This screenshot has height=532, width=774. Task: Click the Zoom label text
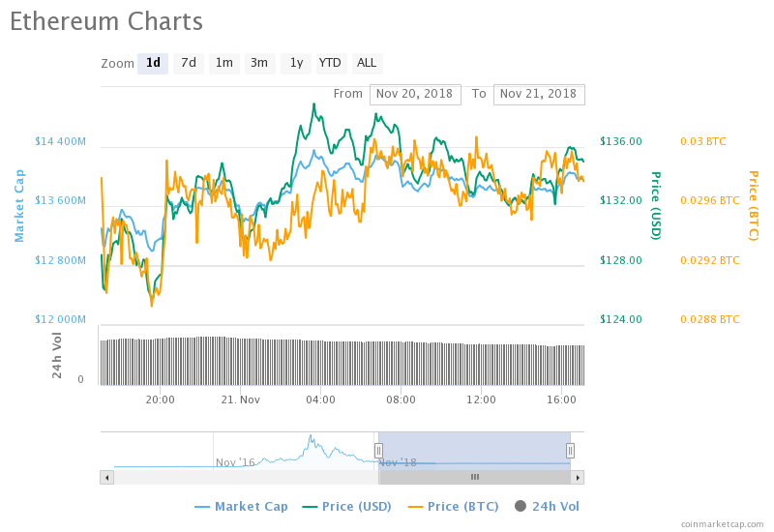point(117,64)
